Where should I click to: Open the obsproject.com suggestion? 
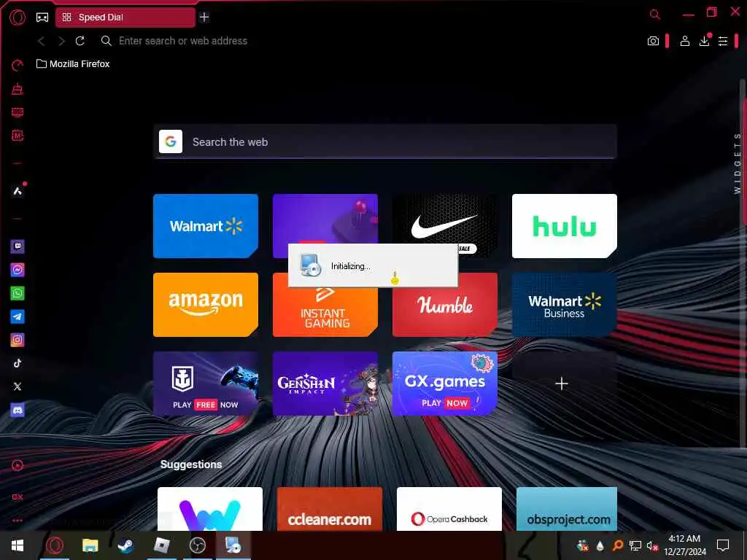click(567, 509)
